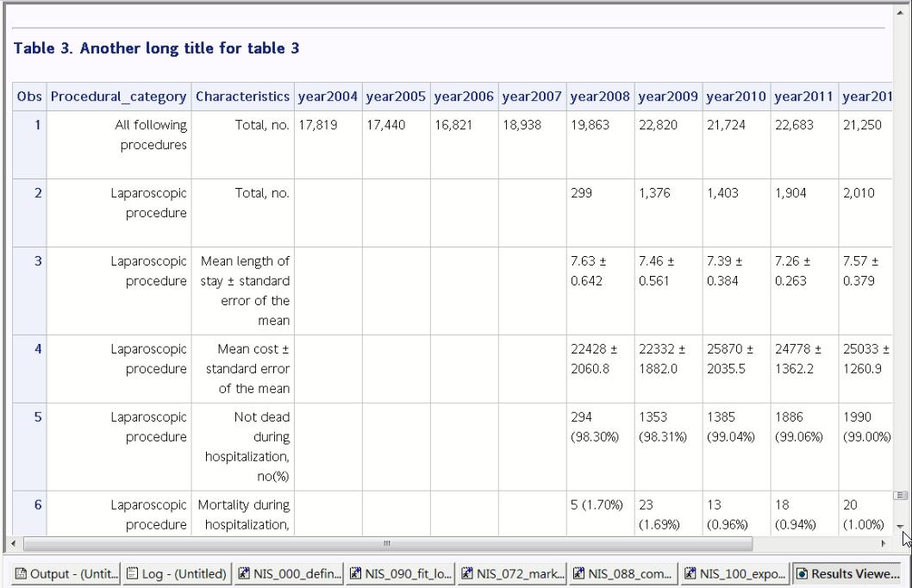Click the 24778 ± 1362.2 cost cell
This screenshot has height=588, width=912.
[804, 369]
